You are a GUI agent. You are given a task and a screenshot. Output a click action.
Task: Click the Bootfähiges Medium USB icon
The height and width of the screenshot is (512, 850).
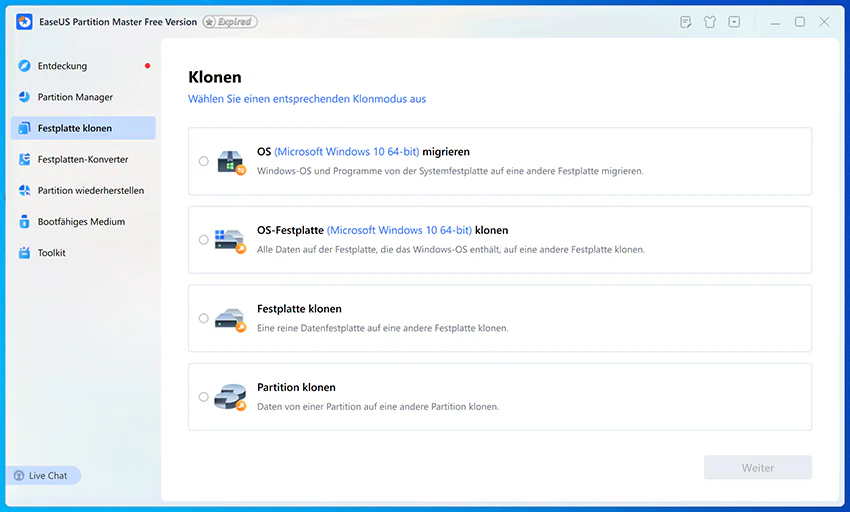(x=24, y=221)
